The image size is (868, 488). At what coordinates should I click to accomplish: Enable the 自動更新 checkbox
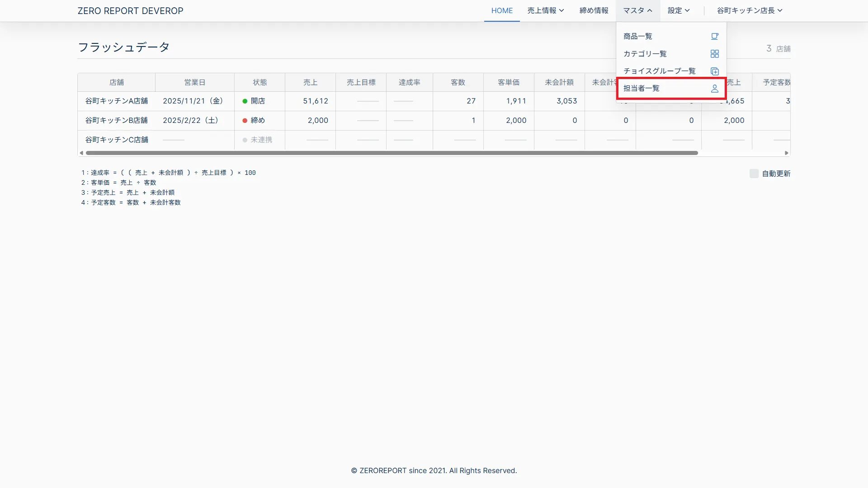point(754,174)
